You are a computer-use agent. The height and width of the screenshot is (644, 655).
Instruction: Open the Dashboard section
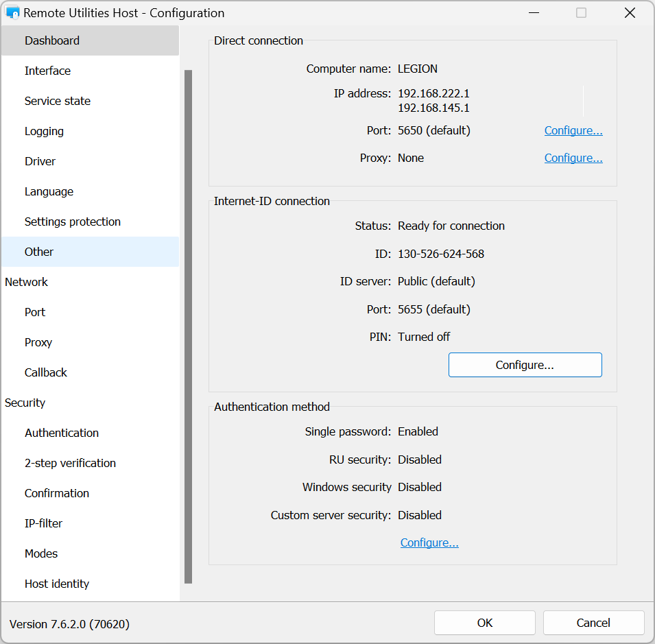click(52, 40)
